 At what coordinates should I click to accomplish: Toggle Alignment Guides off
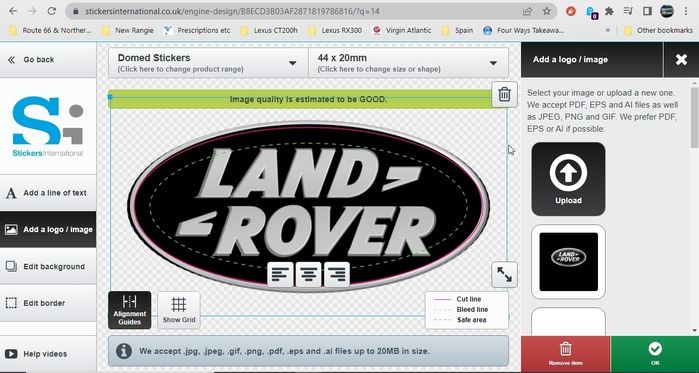pos(129,310)
